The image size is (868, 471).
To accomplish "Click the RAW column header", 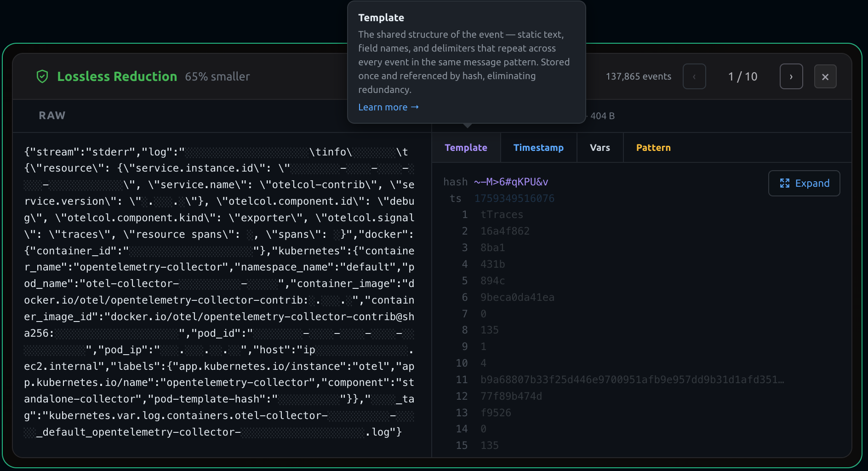I will click(52, 116).
